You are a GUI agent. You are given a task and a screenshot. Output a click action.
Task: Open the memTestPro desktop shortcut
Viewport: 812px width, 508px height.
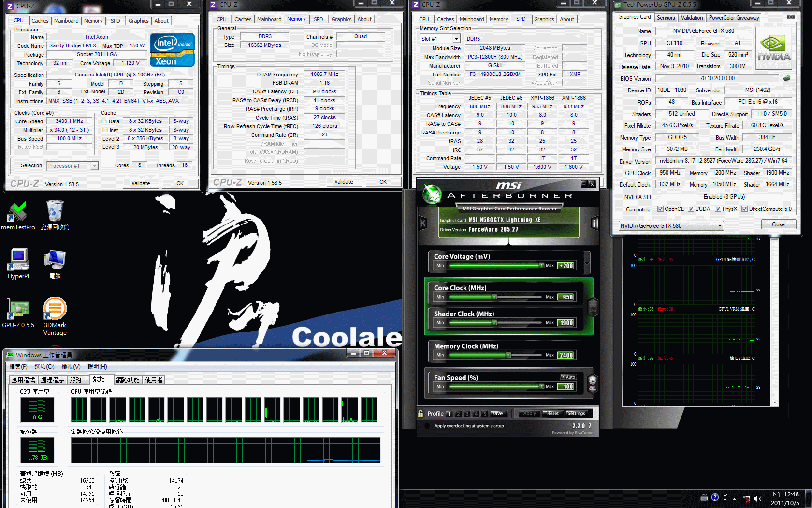tap(18, 215)
